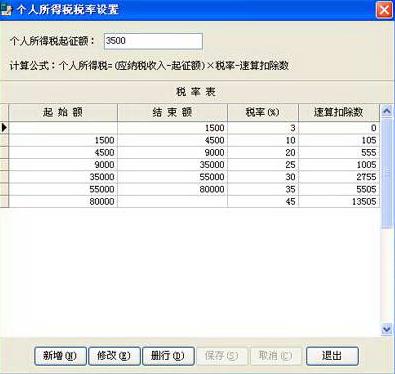Click the 结束额 cell 9000
Image resolution: width=395 pixels, height=374 pixels.
pyautogui.click(x=173, y=153)
